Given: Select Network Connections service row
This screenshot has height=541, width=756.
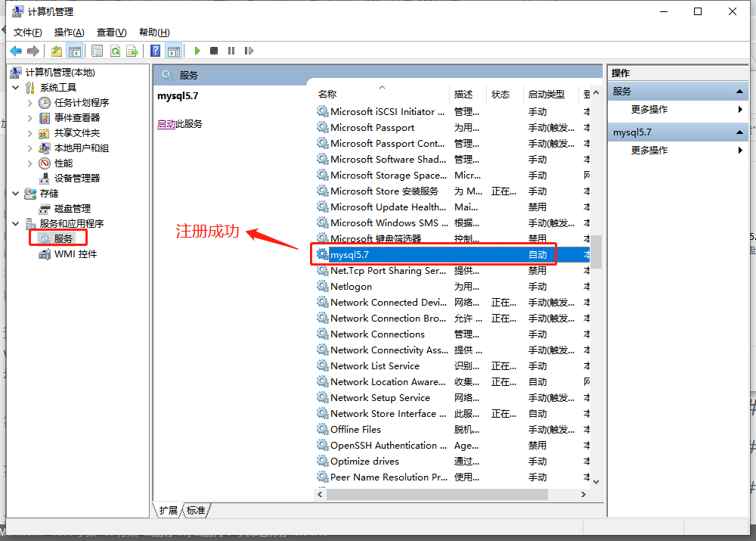Looking at the screenshot, I should (453, 334).
